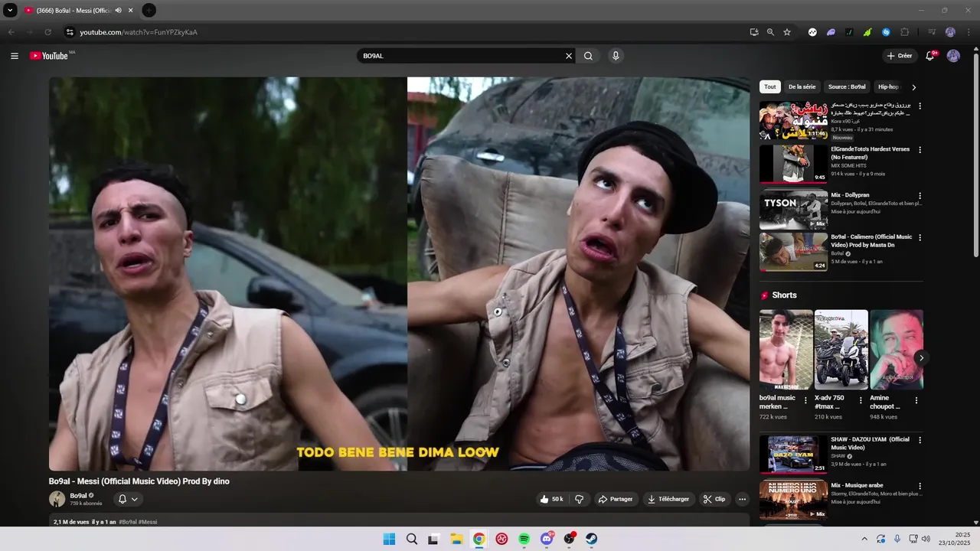
Task: Open a new browser tab
Action: pos(149,11)
